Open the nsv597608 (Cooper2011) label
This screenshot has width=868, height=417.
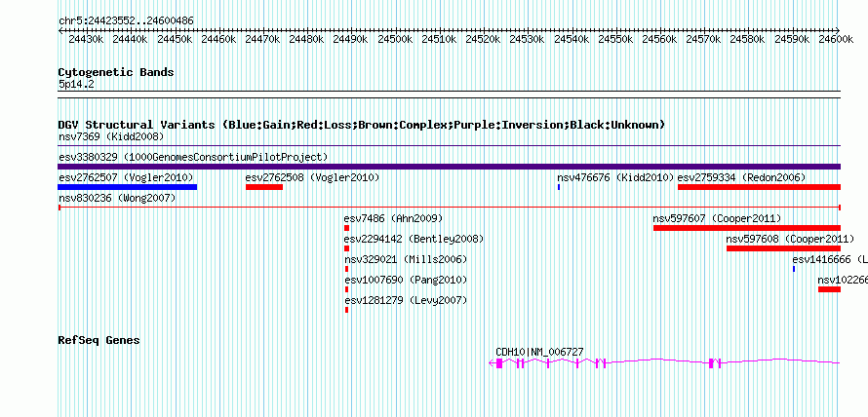791,239
